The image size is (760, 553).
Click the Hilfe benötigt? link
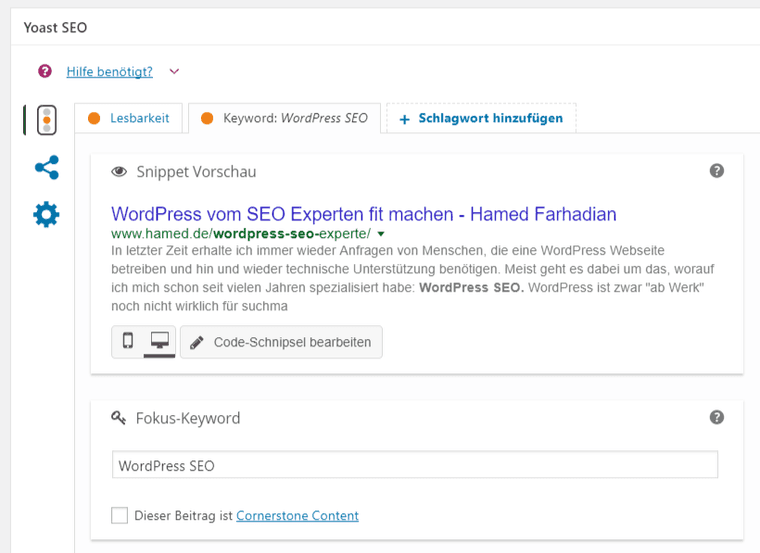(x=110, y=72)
